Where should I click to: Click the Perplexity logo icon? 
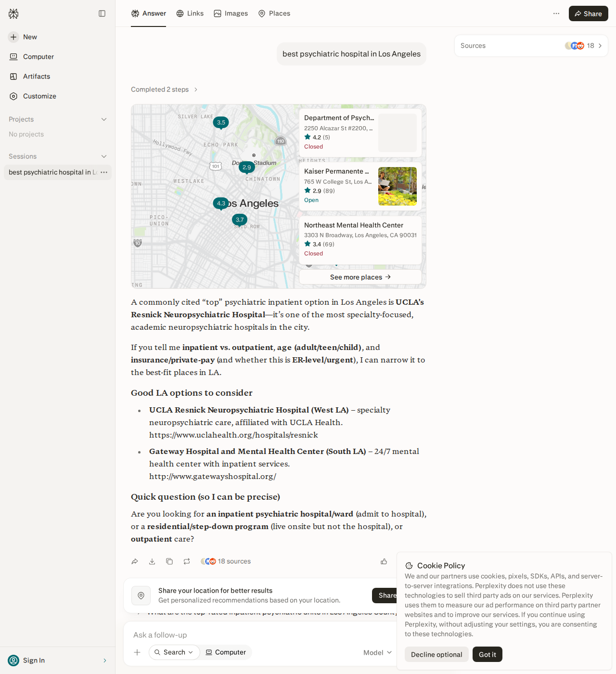[13, 13]
